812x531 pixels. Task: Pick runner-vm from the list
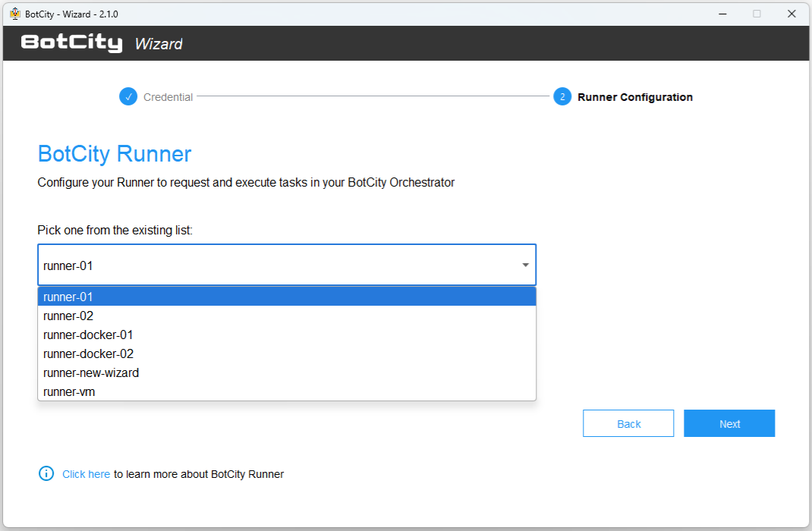click(x=287, y=391)
